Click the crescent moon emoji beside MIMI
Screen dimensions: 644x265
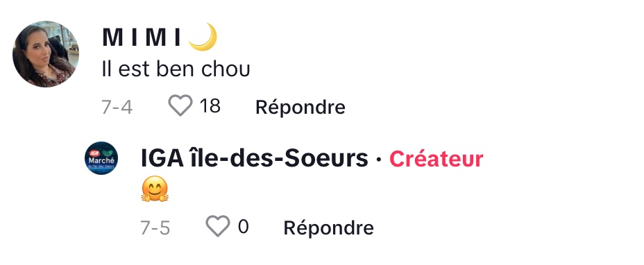tap(203, 37)
